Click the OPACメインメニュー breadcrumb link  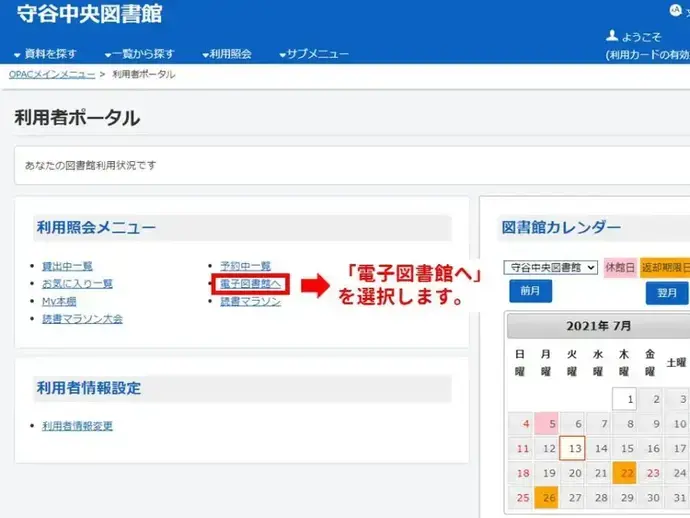(x=52, y=74)
